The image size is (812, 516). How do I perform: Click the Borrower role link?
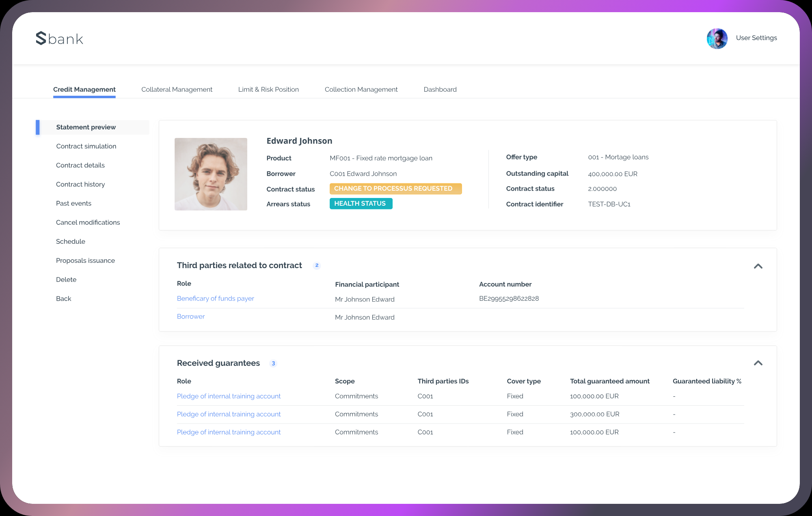coord(190,316)
